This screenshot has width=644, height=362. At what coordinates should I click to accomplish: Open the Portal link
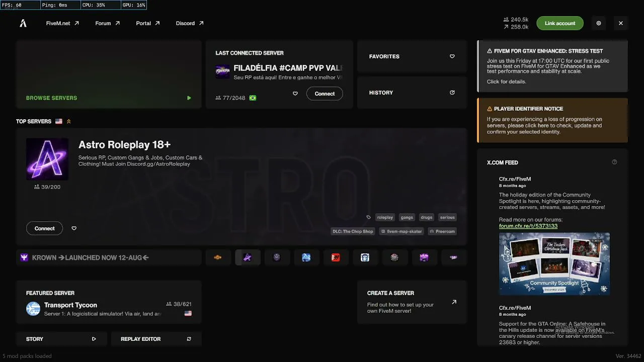[x=148, y=23]
